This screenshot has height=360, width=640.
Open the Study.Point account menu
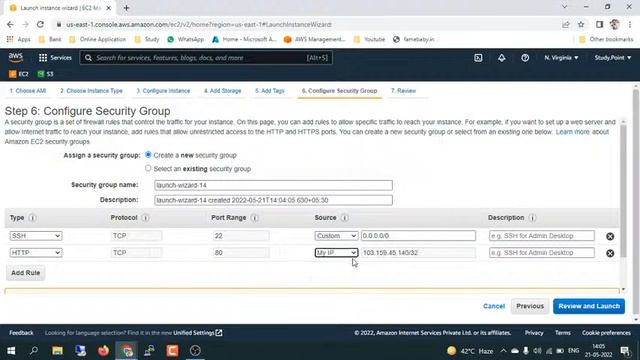(x=613, y=58)
